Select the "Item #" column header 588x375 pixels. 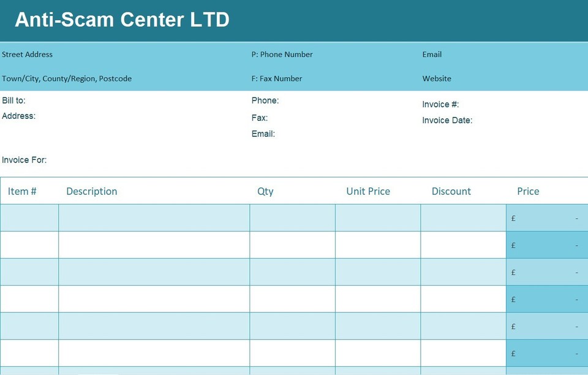tap(21, 191)
